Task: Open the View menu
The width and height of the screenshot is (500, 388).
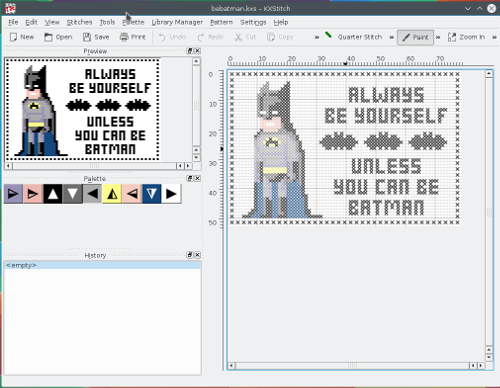Action: pos(52,22)
